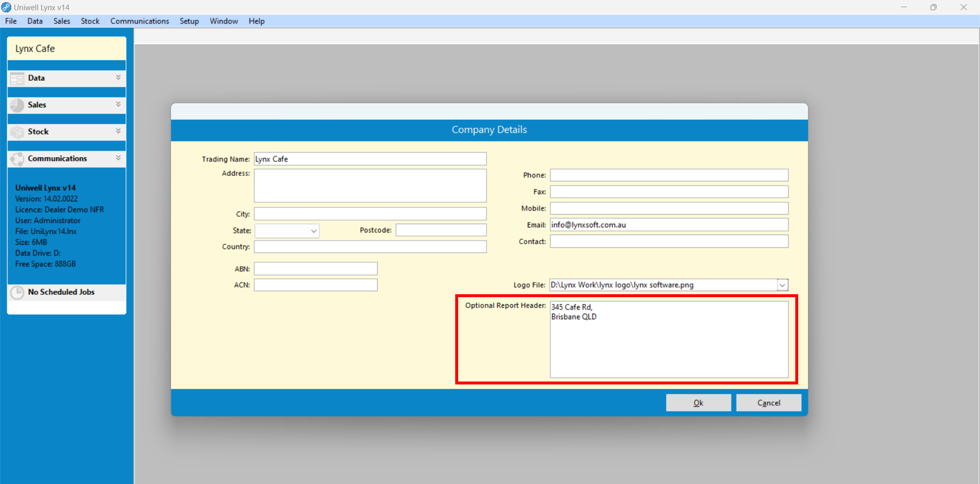Expand the Communications section chevron

(x=118, y=158)
